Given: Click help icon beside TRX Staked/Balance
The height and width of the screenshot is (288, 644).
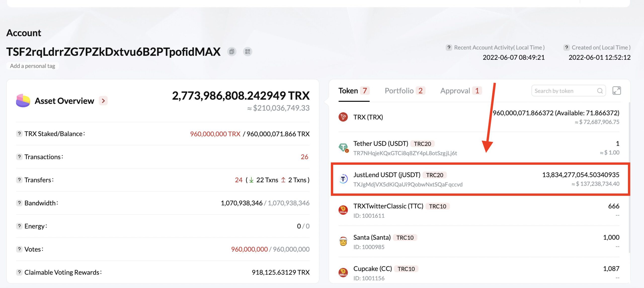Looking at the screenshot, I should (x=19, y=134).
